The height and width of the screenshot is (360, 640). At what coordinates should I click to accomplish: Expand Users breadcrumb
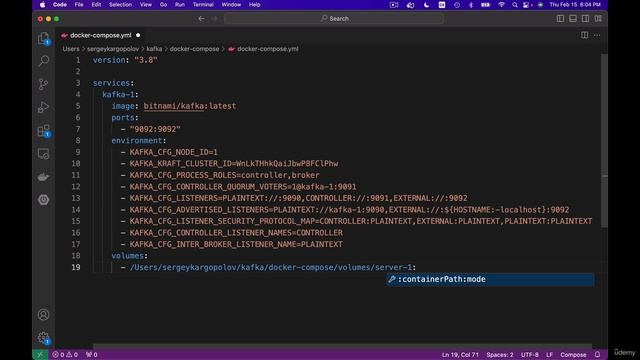[x=71, y=49]
